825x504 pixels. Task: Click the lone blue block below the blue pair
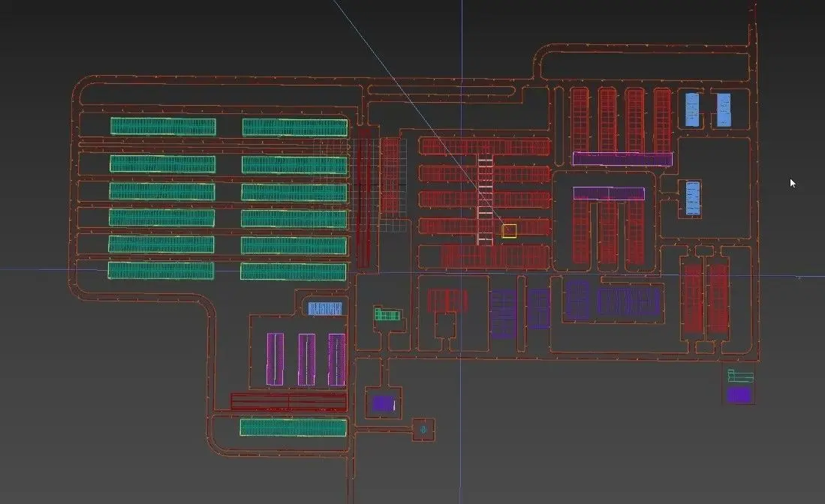point(693,198)
